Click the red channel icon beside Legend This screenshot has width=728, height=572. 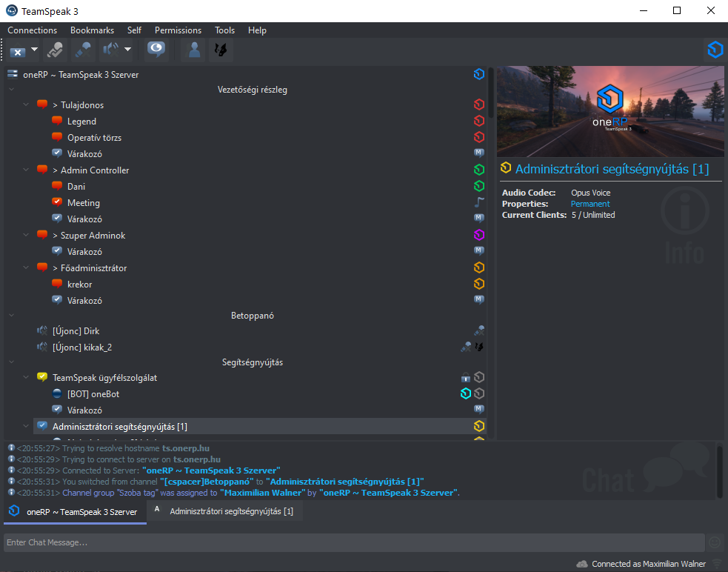click(x=57, y=121)
